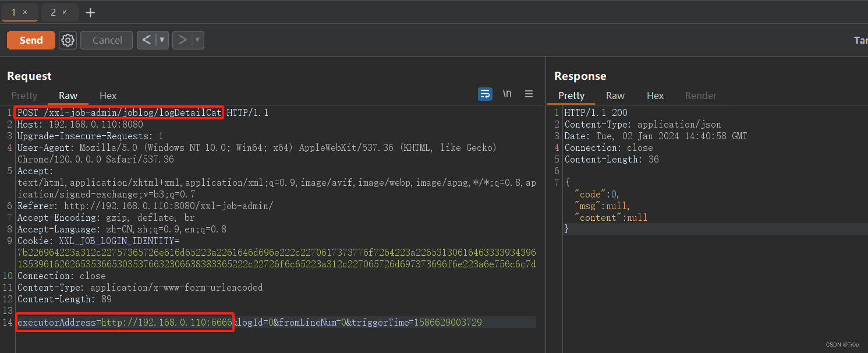Close Repeater tab 2
Viewport: 868px width, 353px height.
(x=65, y=12)
